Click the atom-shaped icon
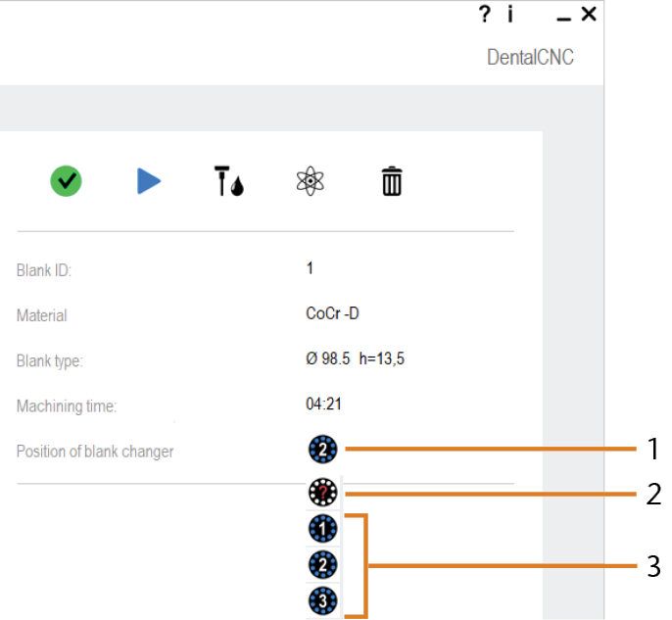The height and width of the screenshot is (620, 672). pos(311,181)
